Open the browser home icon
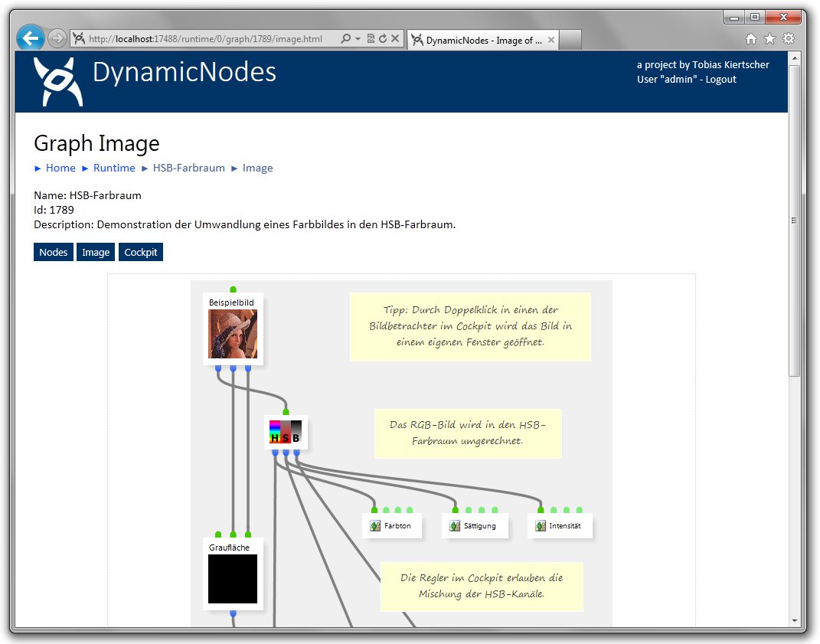Screen dimensions: 820x644 pyautogui.click(x=751, y=39)
